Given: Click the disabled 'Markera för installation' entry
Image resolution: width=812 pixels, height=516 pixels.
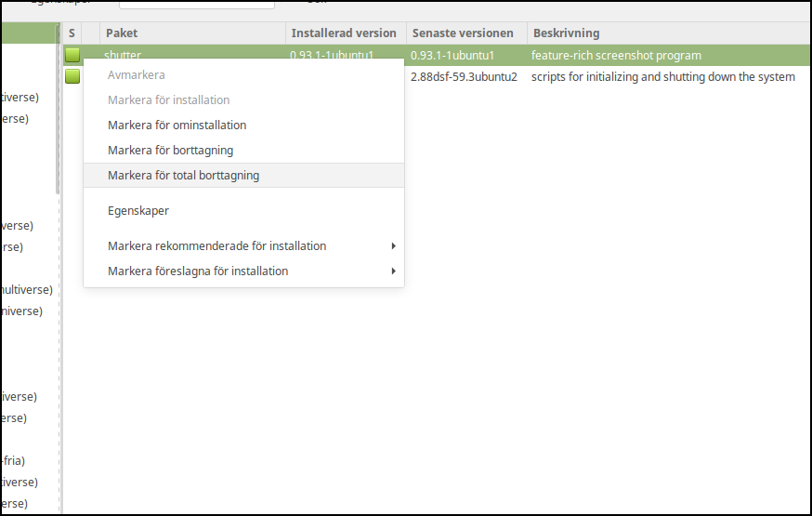Looking at the screenshot, I should point(168,99).
